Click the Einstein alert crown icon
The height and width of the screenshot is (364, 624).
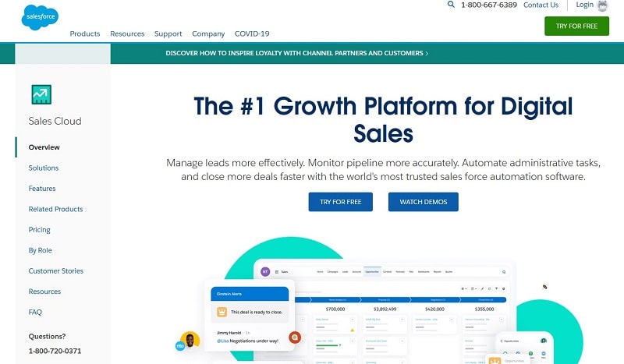222,312
